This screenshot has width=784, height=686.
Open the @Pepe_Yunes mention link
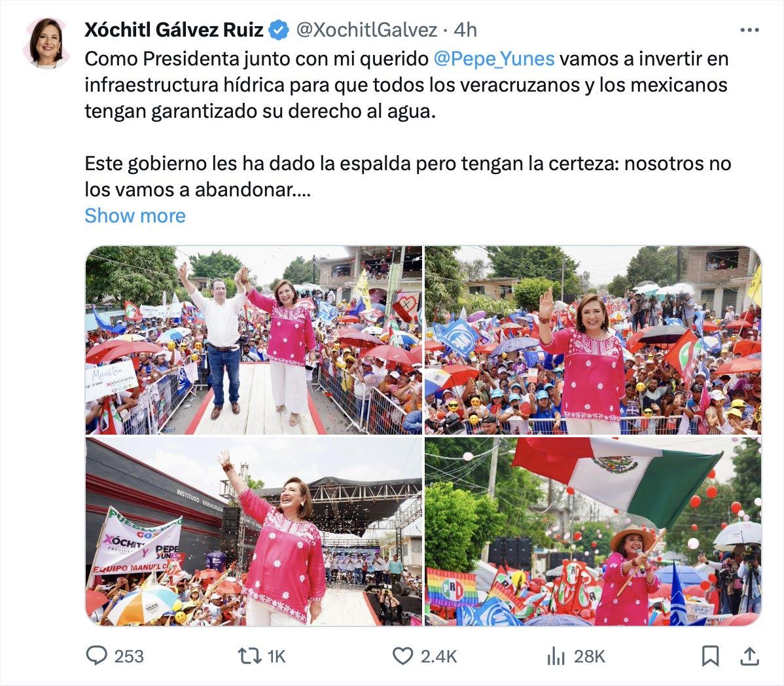point(494,58)
